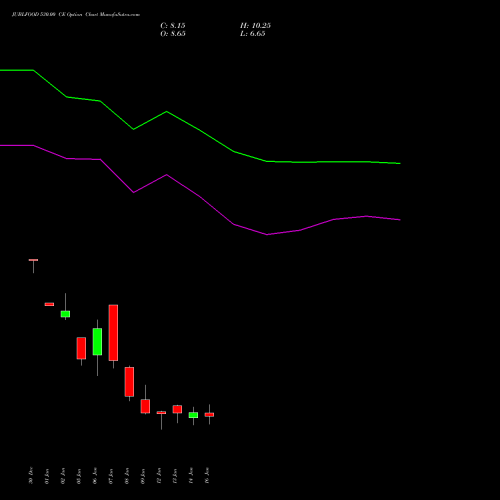Select the 30 Dec date label
500x500 pixels.
(31, 475)
